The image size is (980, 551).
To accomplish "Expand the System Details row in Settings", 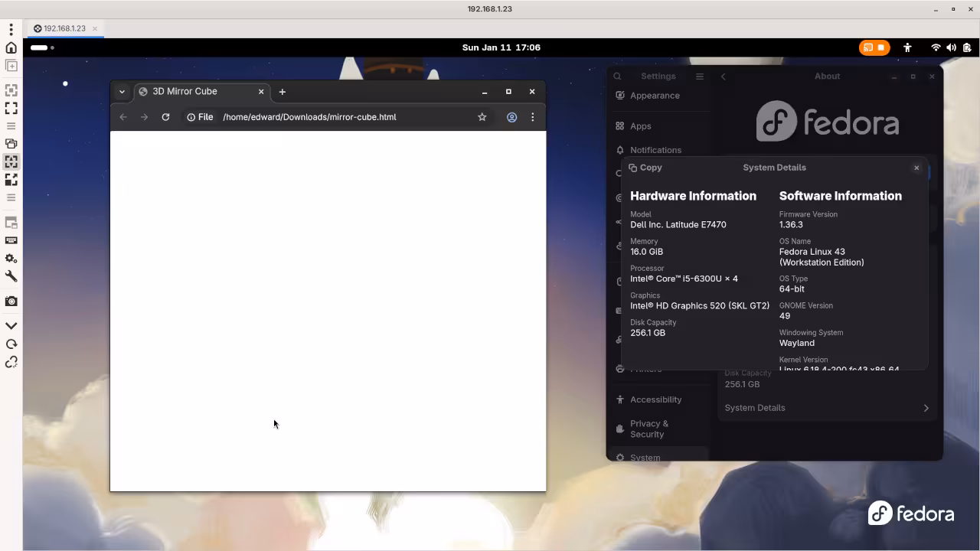I will [x=827, y=408].
